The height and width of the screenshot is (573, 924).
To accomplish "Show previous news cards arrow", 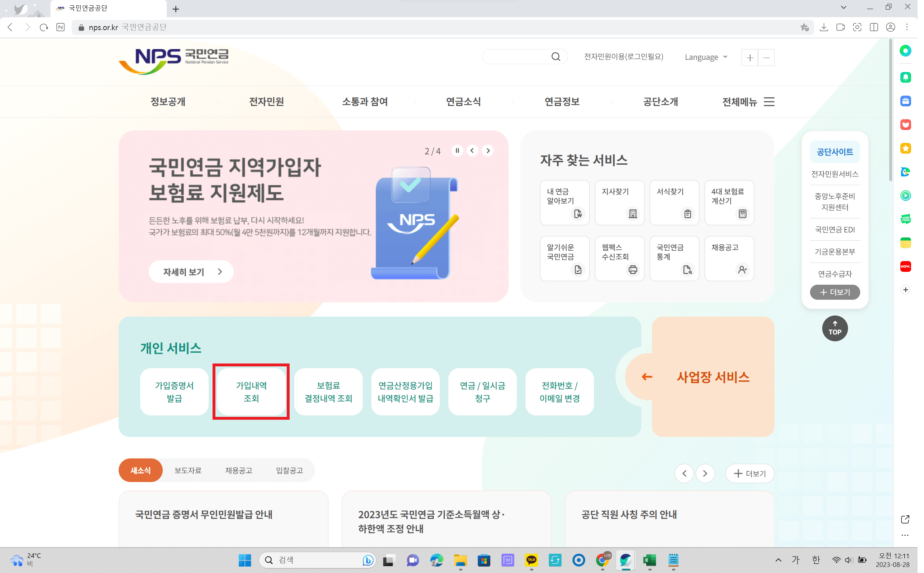I will click(x=684, y=474).
